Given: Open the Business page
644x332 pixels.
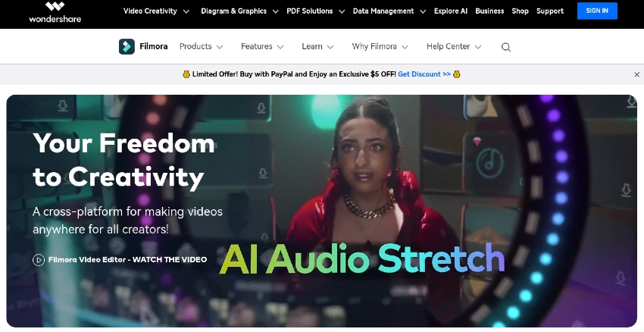Looking at the screenshot, I should 489,11.
